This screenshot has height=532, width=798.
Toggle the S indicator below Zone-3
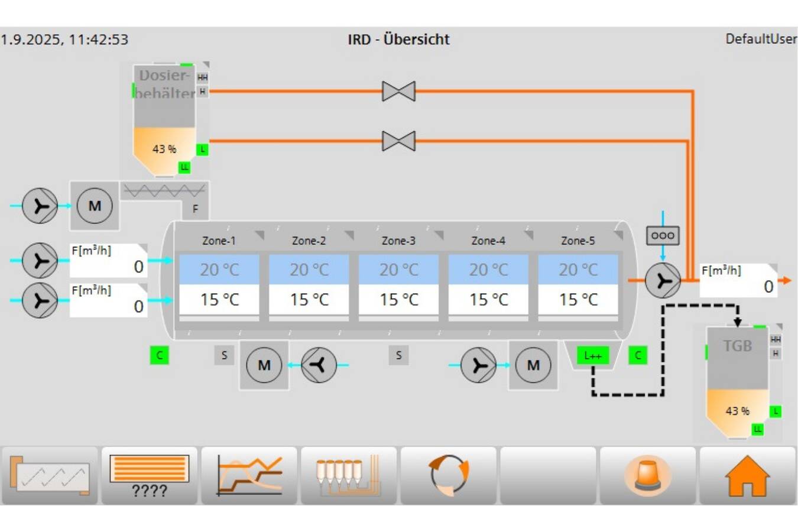(x=398, y=355)
